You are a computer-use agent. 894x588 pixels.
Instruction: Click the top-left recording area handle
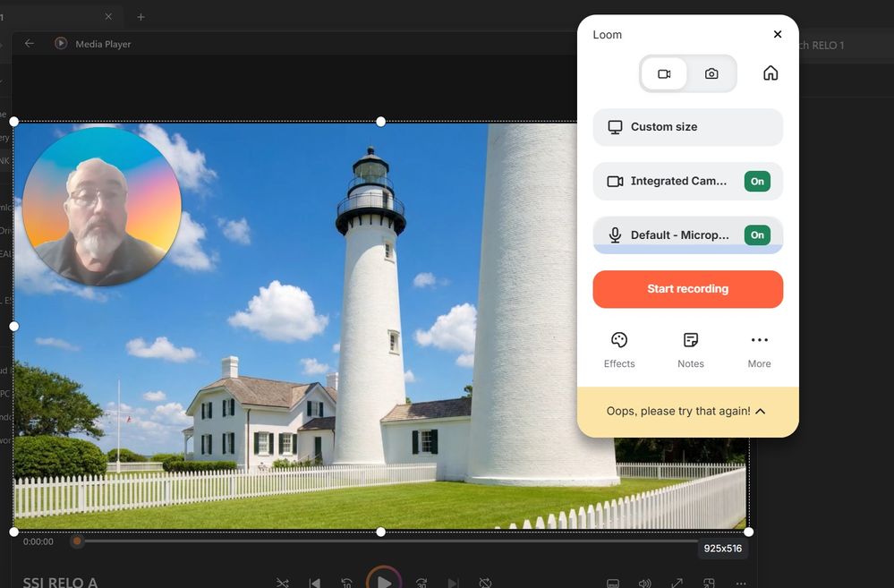click(14, 122)
